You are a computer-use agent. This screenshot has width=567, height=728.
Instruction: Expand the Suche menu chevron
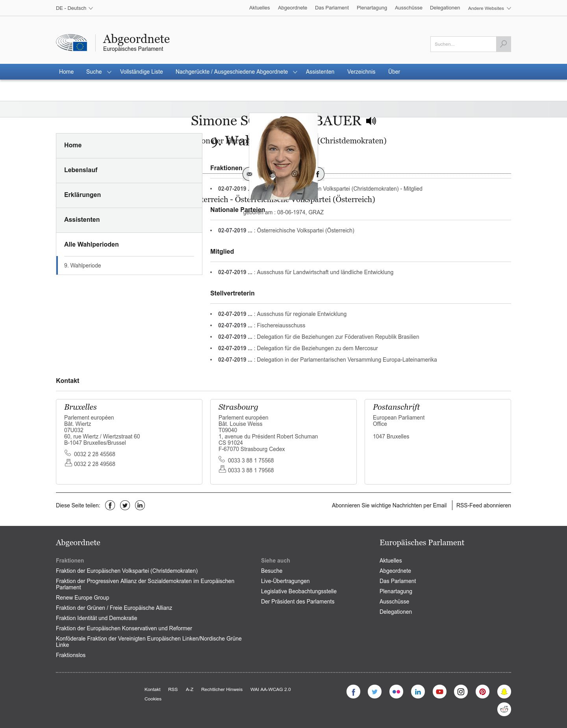(x=109, y=72)
